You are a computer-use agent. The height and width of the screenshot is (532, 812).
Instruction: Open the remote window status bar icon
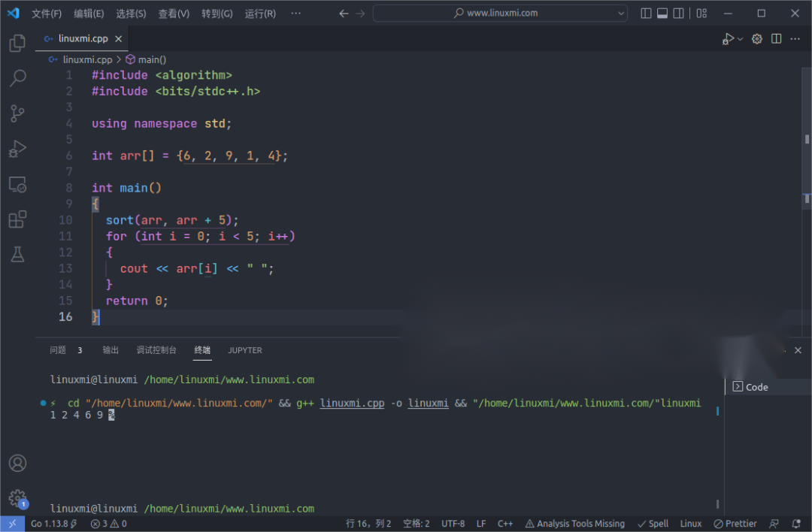[x=13, y=524]
